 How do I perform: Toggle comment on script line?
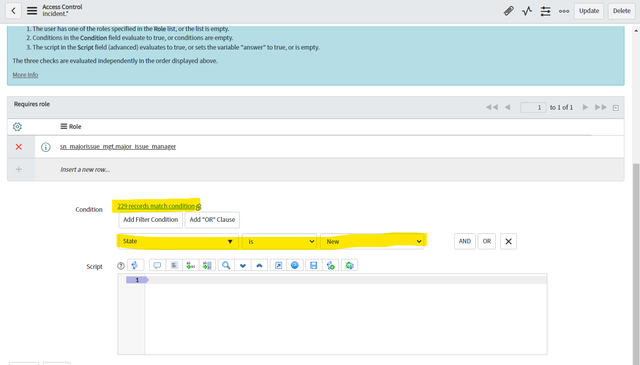(x=157, y=265)
